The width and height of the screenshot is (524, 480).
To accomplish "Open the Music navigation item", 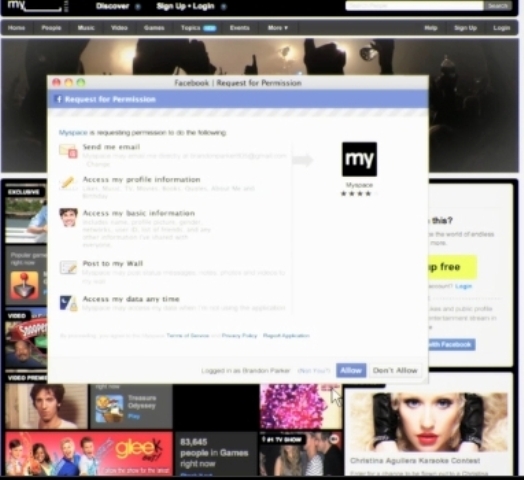I will tap(86, 28).
